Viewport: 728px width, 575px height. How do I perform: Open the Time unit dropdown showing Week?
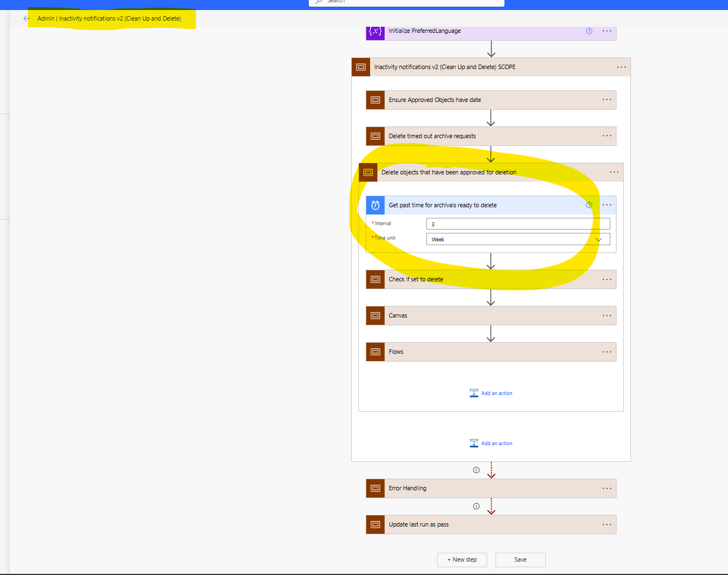(599, 238)
